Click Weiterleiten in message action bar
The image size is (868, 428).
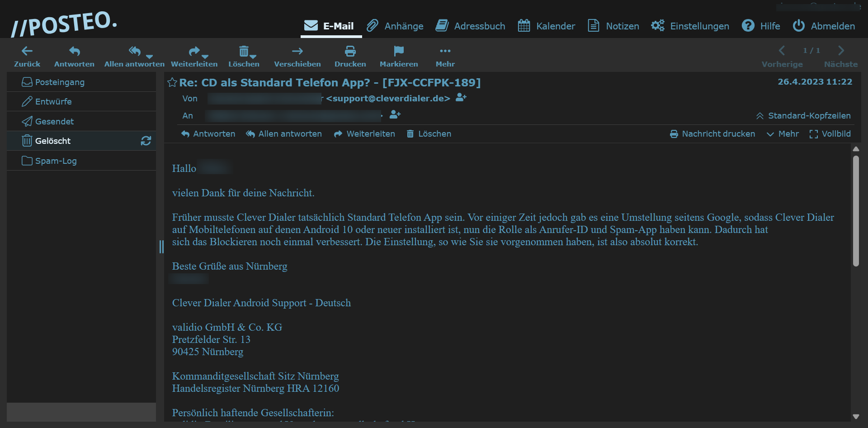pyautogui.click(x=364, y=134)
